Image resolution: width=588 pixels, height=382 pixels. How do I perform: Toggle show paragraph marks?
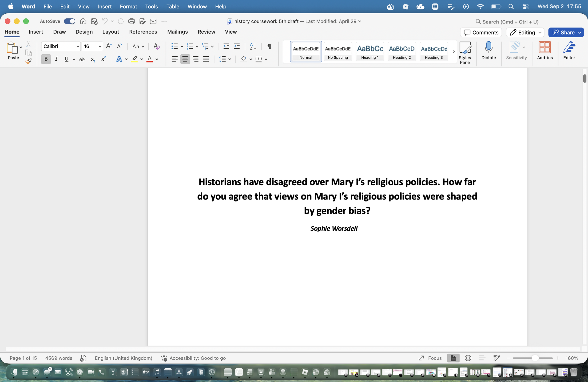270,46
